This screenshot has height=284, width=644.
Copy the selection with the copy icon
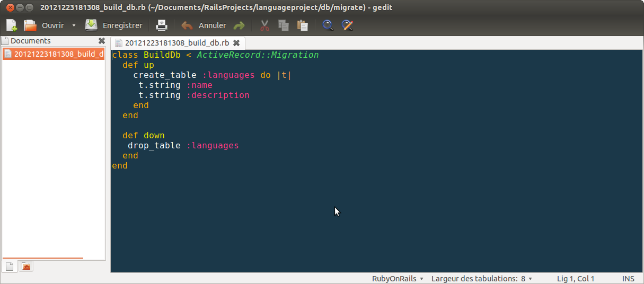(x=284, y=25)
